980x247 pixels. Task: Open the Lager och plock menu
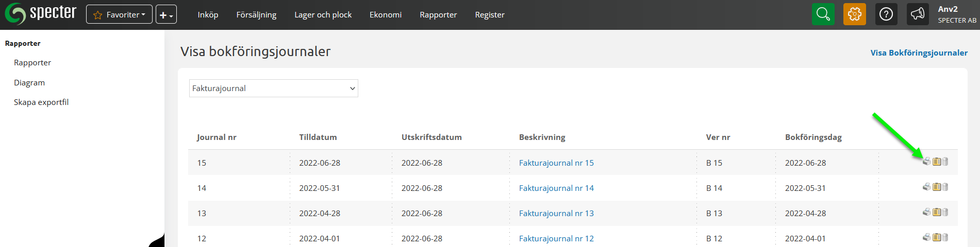(323, 15)
